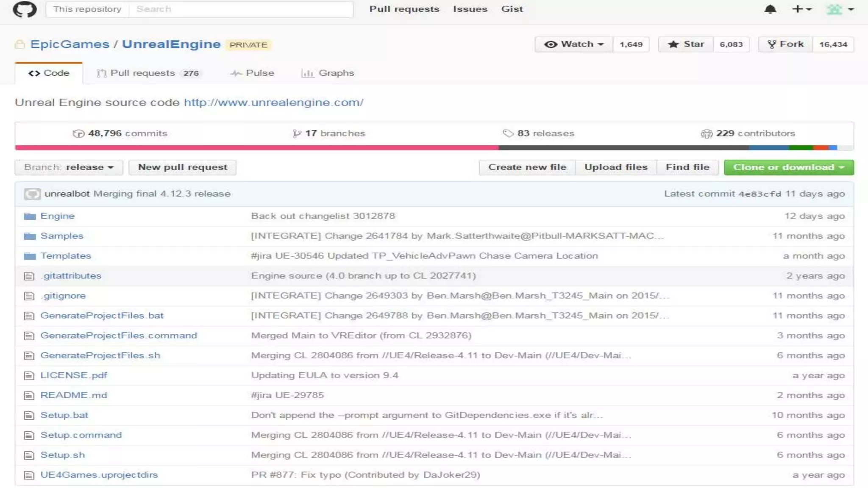Expand the release branch selector
Image resolution: width=868 pixels, height=488 pixels.
(69, 167)
